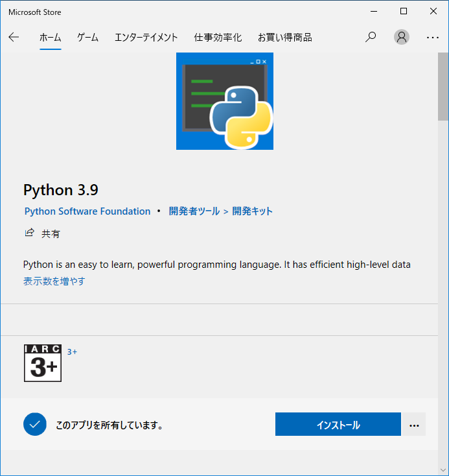Expand description with 表示数を増やす

[x=54, y=281]
